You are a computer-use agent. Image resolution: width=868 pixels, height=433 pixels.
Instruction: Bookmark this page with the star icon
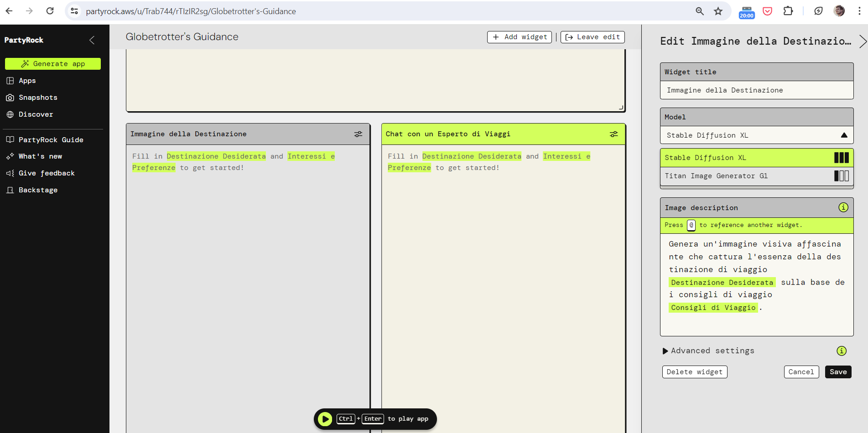coord(718,11)
